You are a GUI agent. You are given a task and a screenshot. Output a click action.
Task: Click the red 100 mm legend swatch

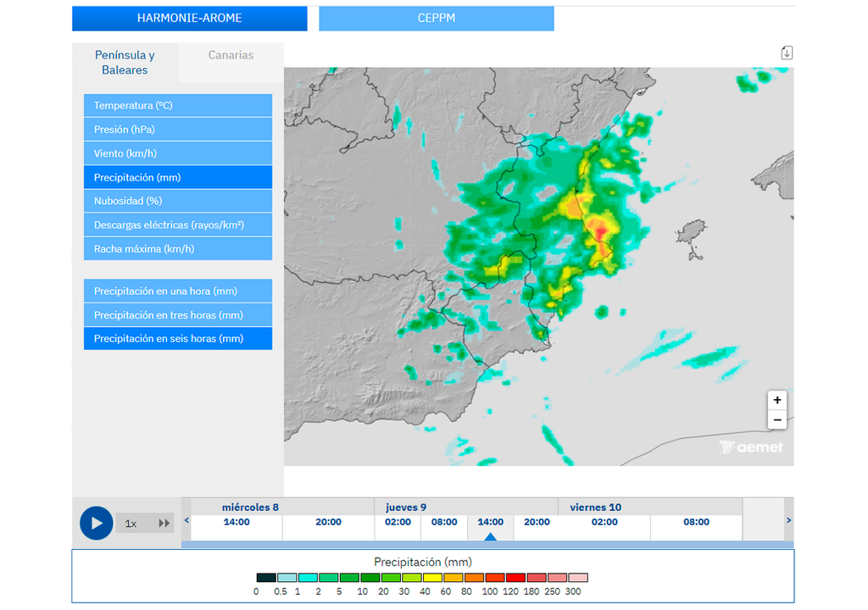[495, 578]
